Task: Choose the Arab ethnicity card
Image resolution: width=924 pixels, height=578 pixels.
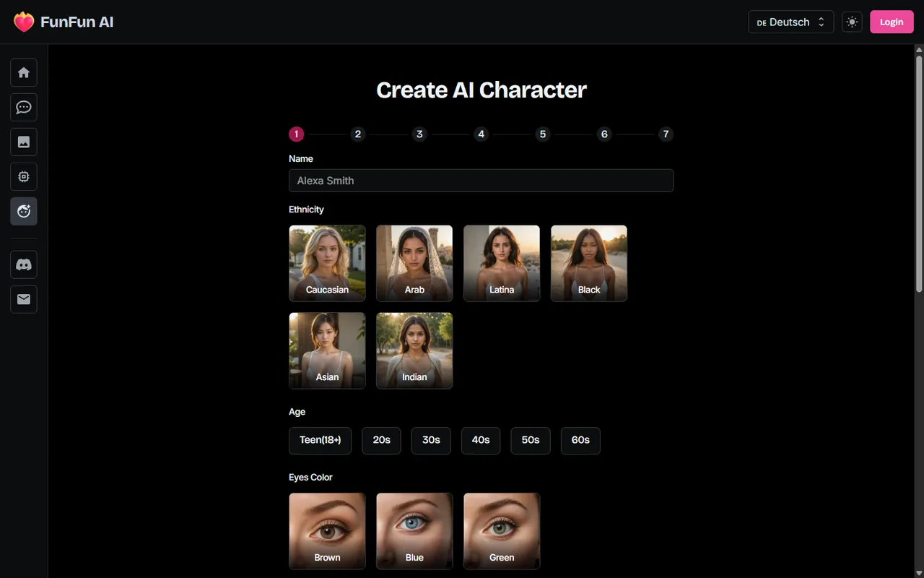Action: [414, 263]
